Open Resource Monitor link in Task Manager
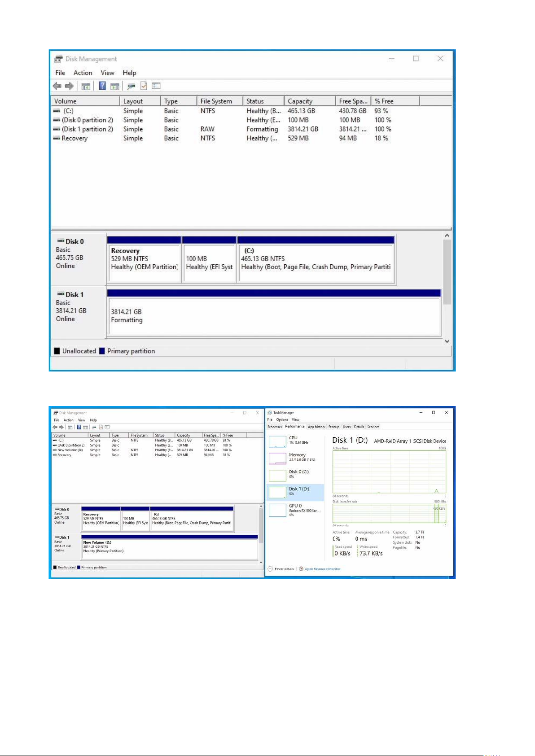The width and height of the screenshot is (535, 756). 323,569
